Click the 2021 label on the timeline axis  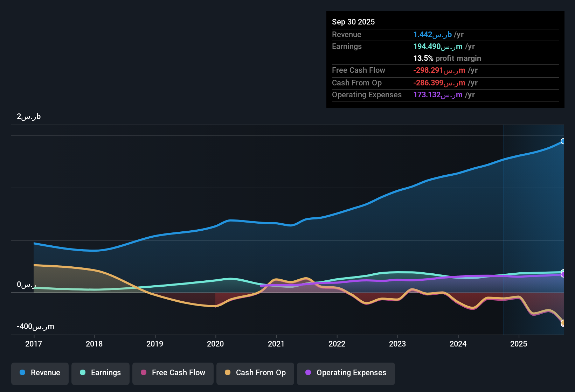coord(276,344)
